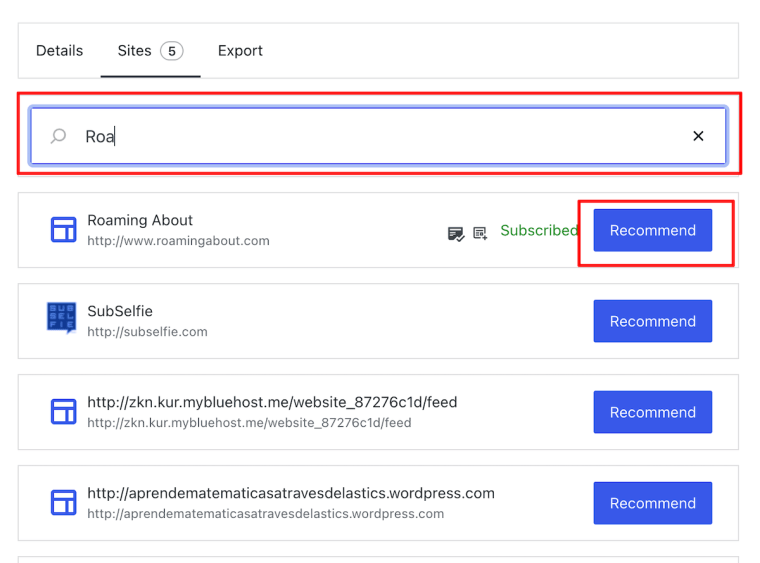Image resolution: width=760 pixels, height=563 pixels.
Task: Open the Roaming About site title
Action: [140, 220]
